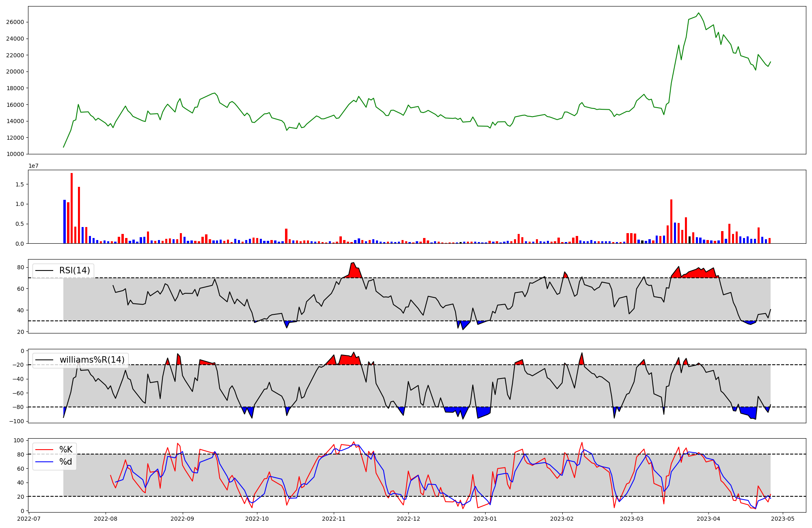The width and height of the screenshot is (812, 528).
Task: Click the -100 tick on williams%R axis
Action: point(17,421)
